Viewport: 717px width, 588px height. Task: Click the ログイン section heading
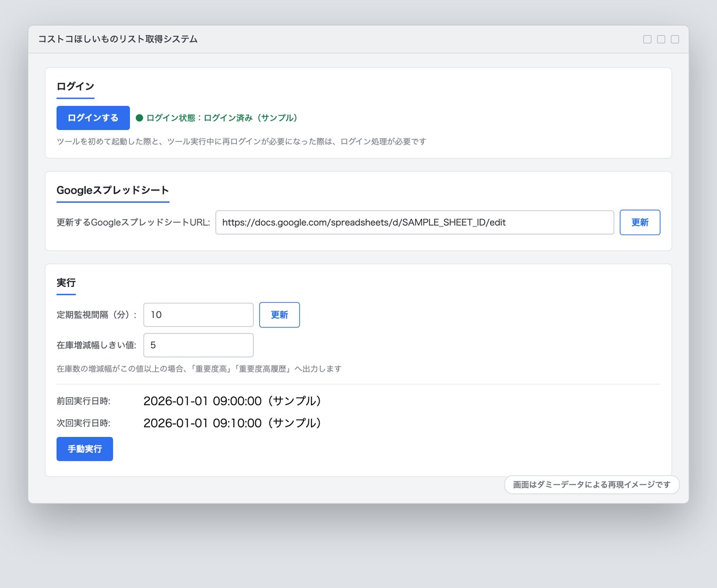coord(75,86)
